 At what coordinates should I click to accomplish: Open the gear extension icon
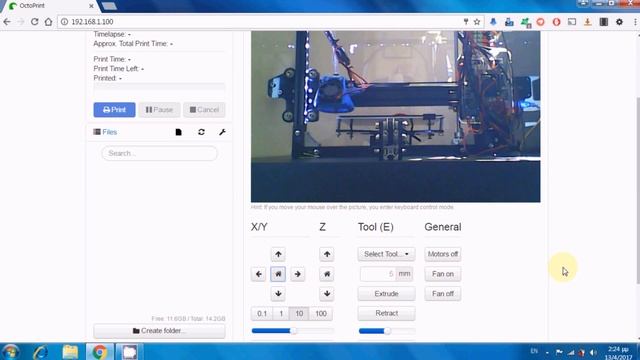619,22
